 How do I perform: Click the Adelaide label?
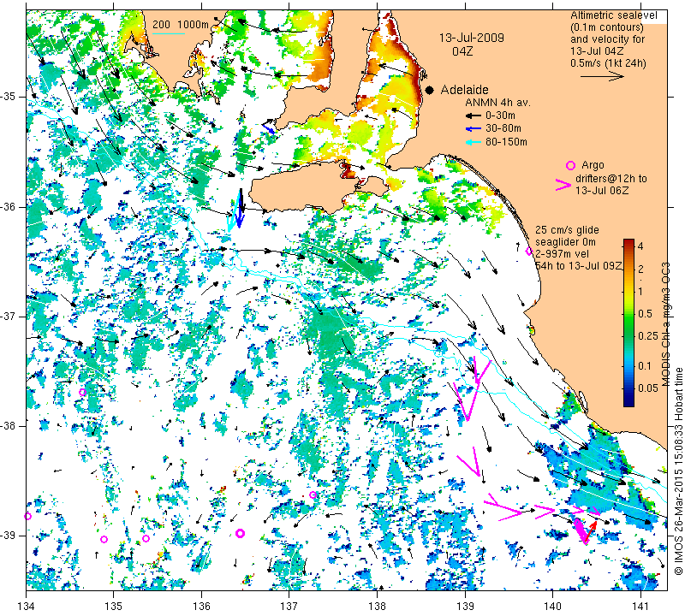click(x=464, y=90)
